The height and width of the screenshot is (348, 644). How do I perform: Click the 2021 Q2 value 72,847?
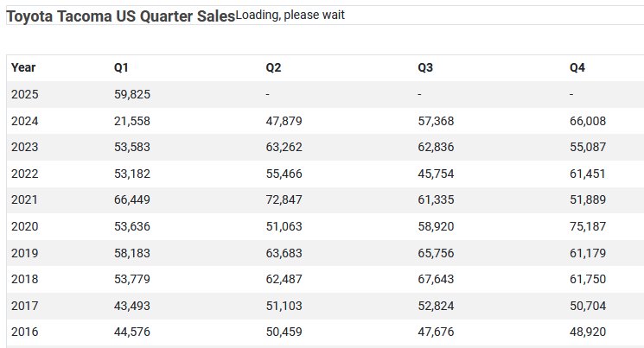tap(284, 199)
